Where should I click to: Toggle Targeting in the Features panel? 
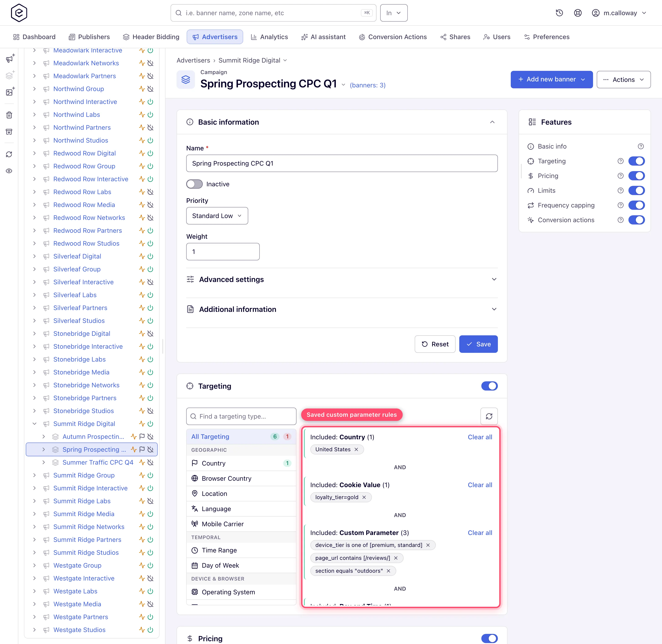pos(636,161)
